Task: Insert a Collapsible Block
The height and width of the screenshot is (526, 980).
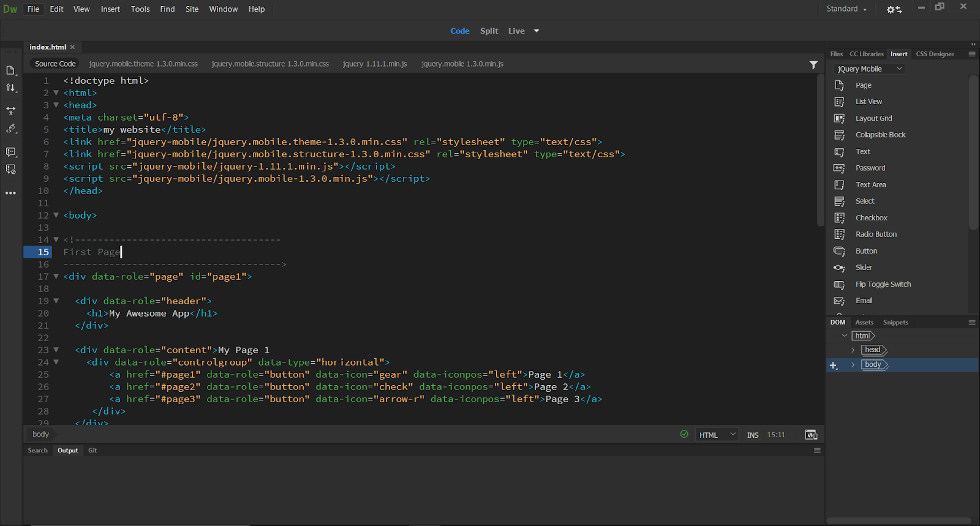Action: pos(880,135)
